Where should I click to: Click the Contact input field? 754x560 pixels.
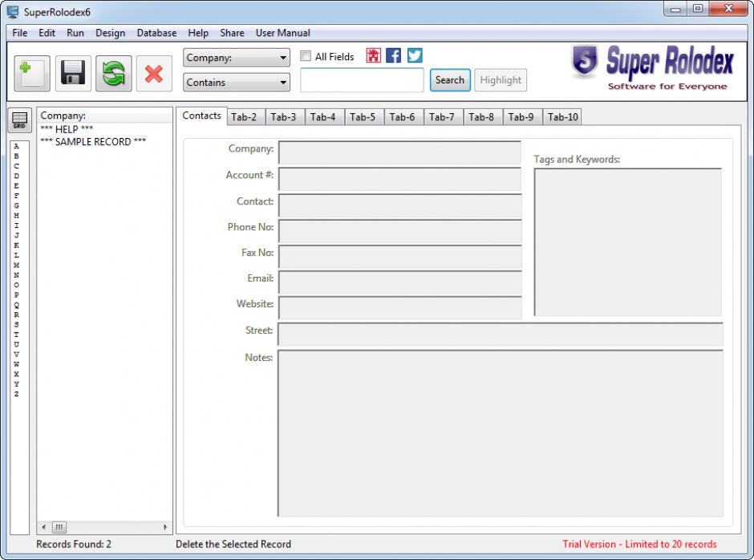(400, 205)
